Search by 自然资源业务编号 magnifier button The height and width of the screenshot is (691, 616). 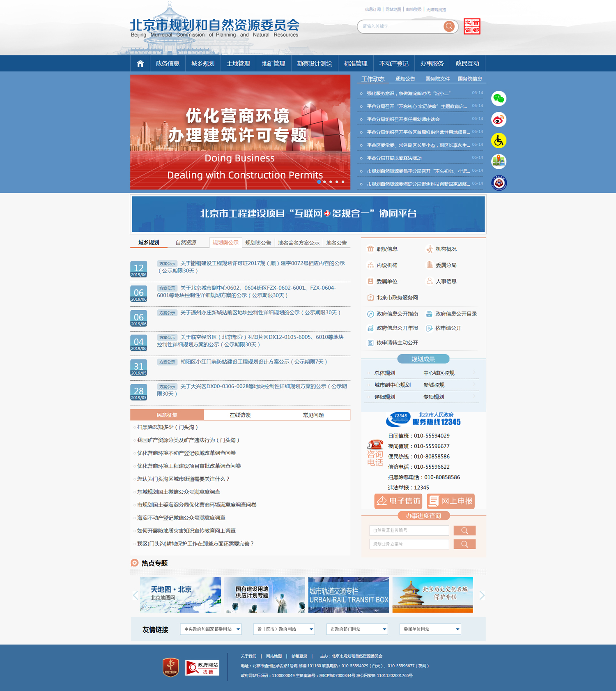click(464, 531)
